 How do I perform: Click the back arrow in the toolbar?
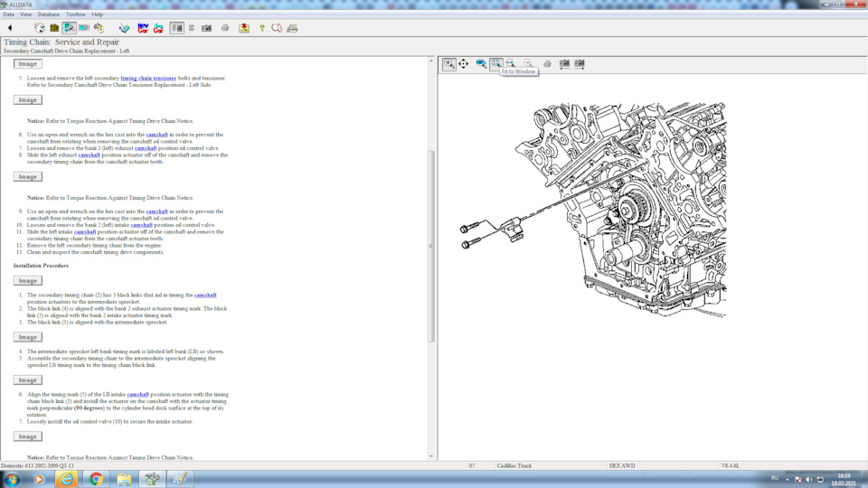pos(10,28)
